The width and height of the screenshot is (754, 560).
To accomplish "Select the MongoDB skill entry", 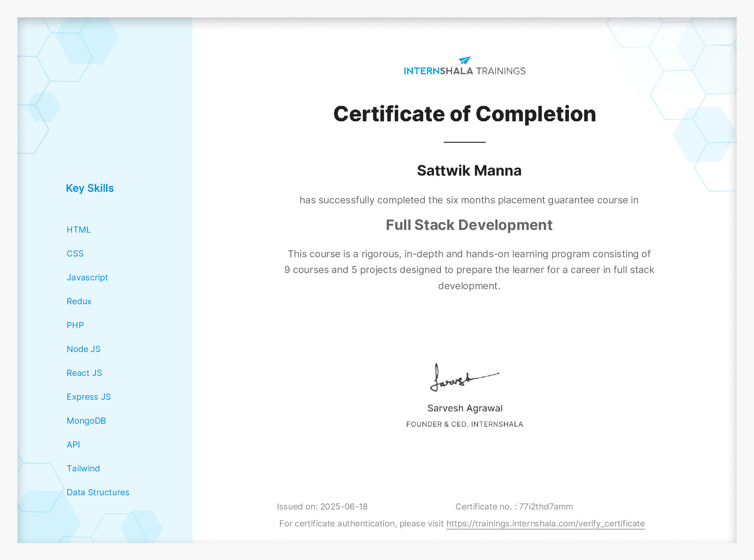I will (x=86, y=421).
